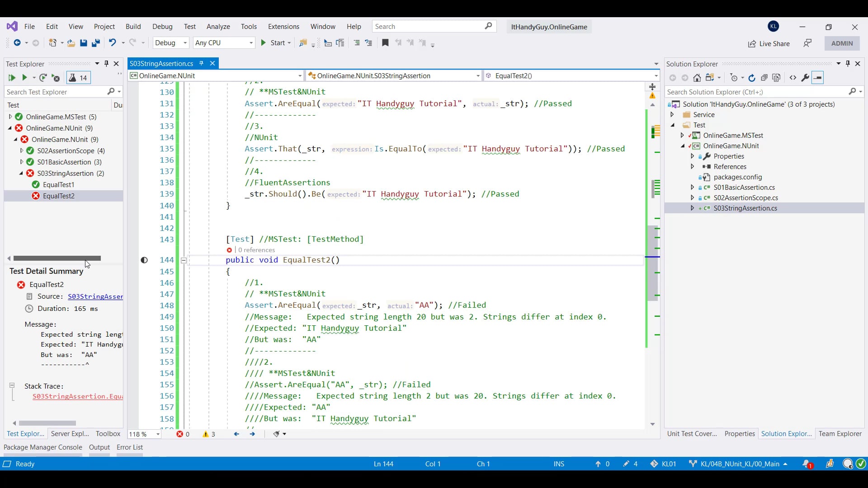Click Test Explorer horizontal scrollbar thumb
This screenshot has width=868, height=488.
point(57,258)
